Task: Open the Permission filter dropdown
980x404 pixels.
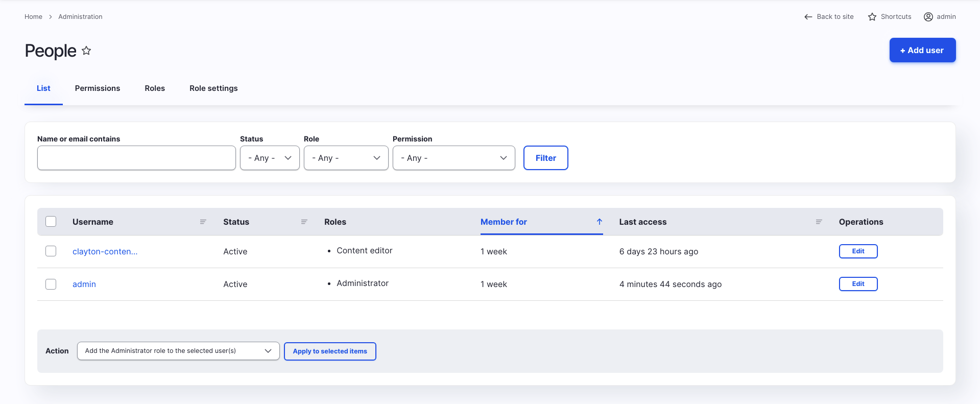Action: click(453, 158)
